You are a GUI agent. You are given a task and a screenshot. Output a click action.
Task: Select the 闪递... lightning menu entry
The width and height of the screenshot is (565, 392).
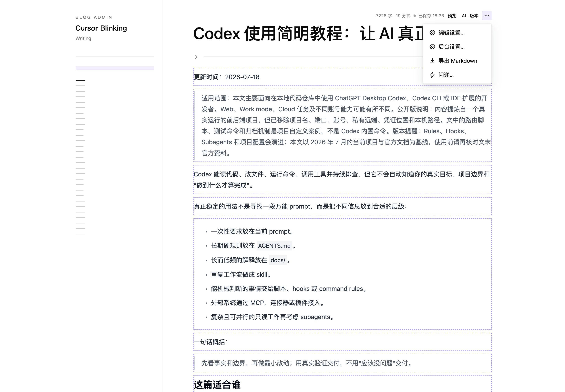click(x=457, y=75)
